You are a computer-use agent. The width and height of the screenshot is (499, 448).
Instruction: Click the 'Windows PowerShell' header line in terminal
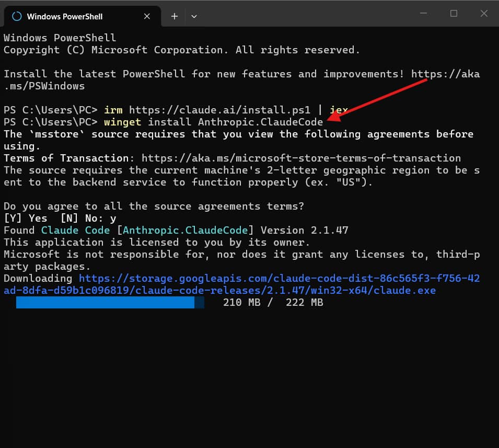(60, 38)
